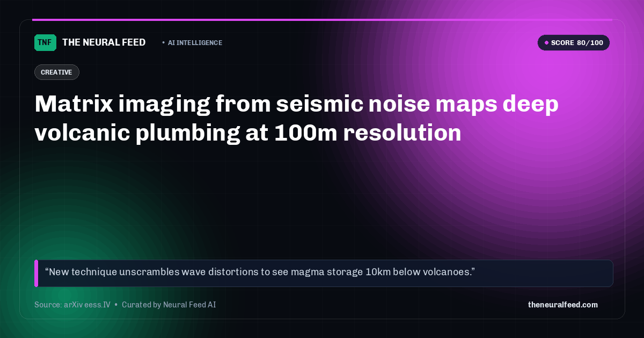Click "Curated by Neural Feed AI" text

pos(169,305)
